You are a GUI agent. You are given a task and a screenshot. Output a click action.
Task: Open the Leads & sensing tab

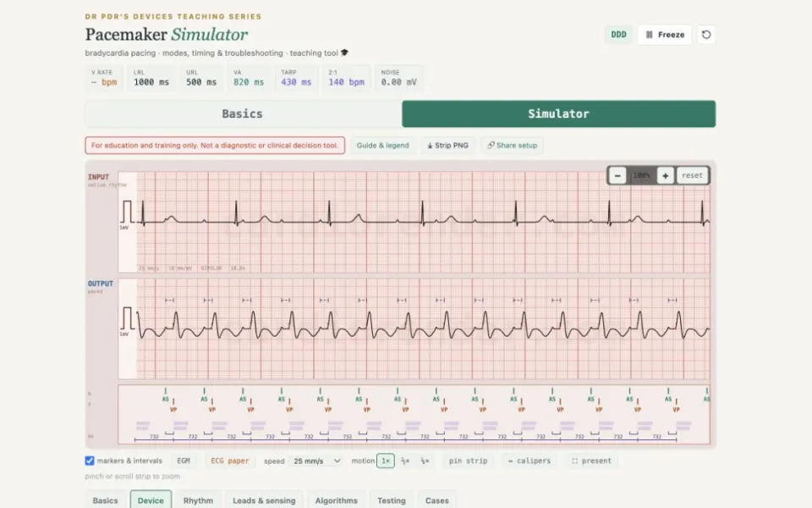click(x=264, y=500)
